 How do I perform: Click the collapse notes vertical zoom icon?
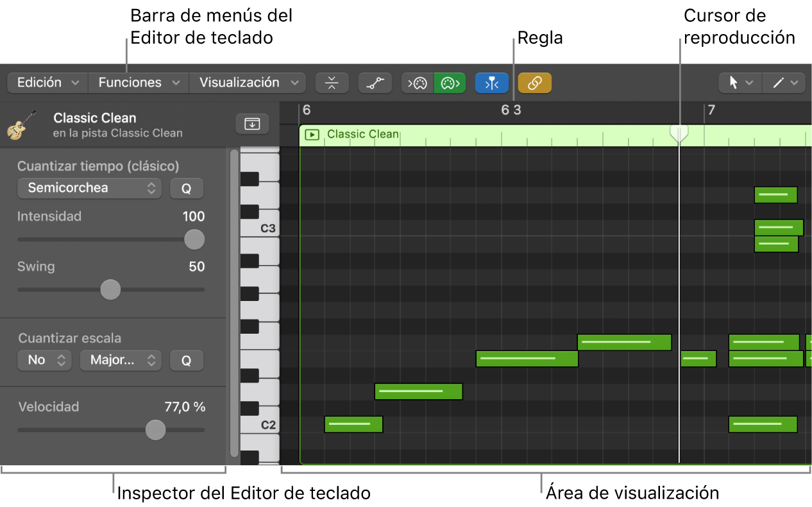[332, 83]
